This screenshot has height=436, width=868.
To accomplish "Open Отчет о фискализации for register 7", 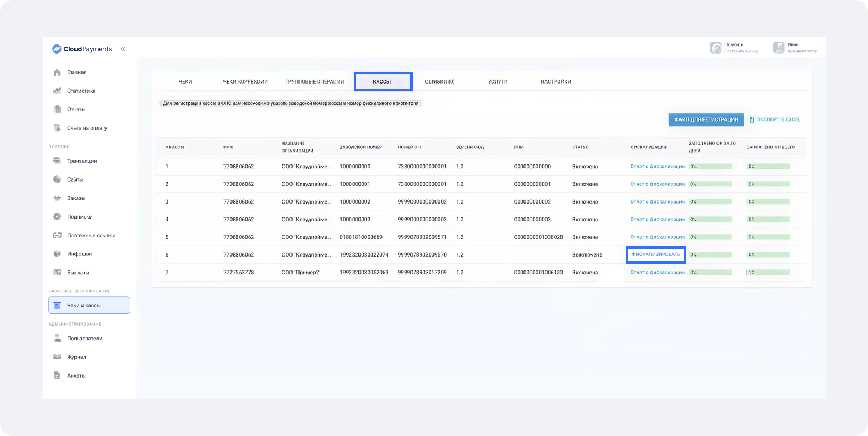I will tap(657, 273).
